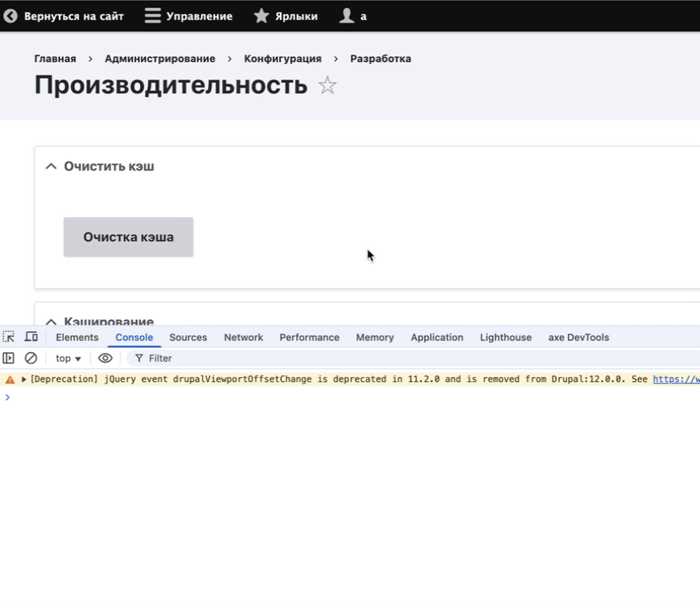Screen dimensions: 700x603
Task: Collapse the Кэширование section chevron
Action: coord(51,322)
